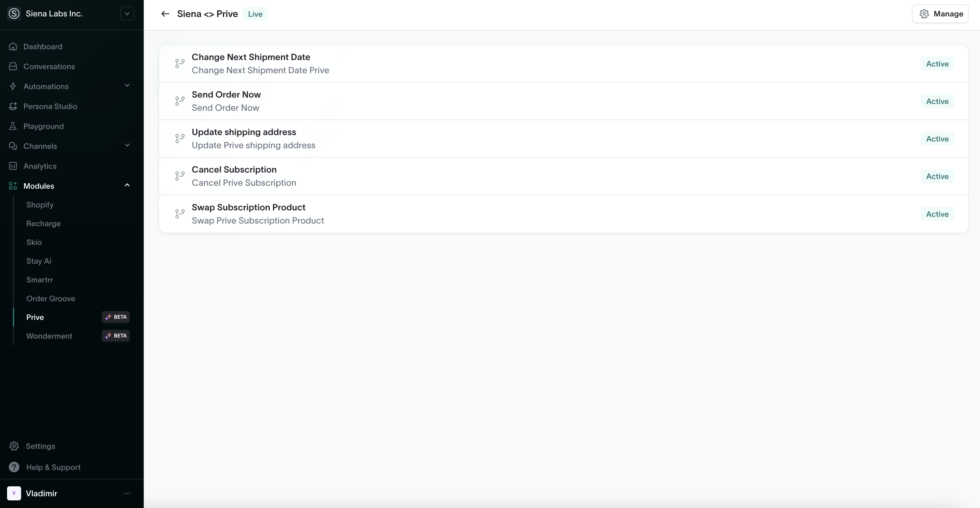Select the Wonderment module
Viewport: 980px width, 508px height.
tap(49, 336)
